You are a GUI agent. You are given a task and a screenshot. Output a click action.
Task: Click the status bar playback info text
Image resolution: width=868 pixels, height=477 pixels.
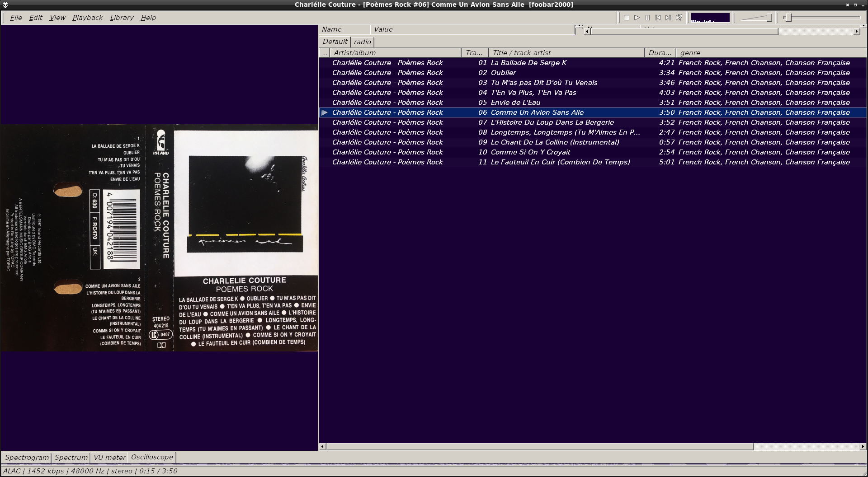(90, 471)
